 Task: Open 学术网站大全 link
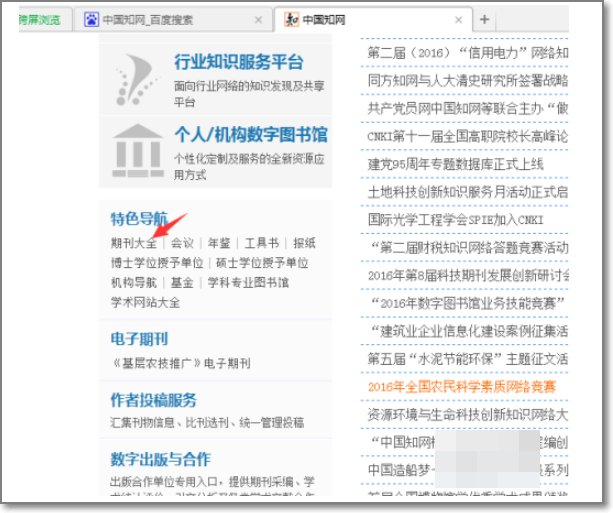pos(145,302)
